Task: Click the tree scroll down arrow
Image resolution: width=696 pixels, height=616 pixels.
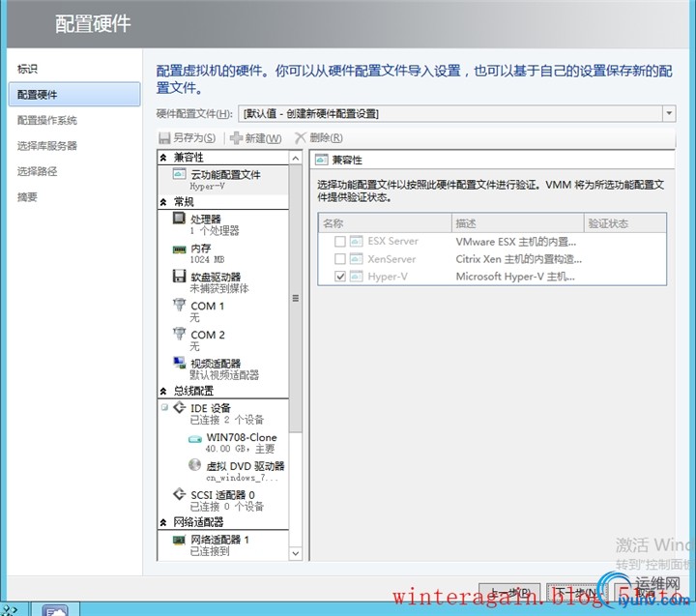Action: point(296,553)
